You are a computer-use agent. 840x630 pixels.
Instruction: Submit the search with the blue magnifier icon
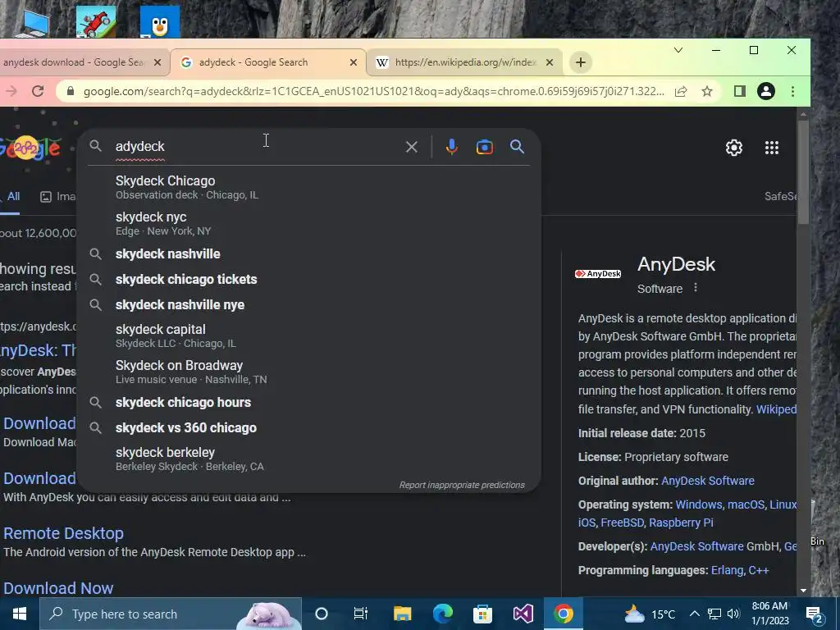517,147
